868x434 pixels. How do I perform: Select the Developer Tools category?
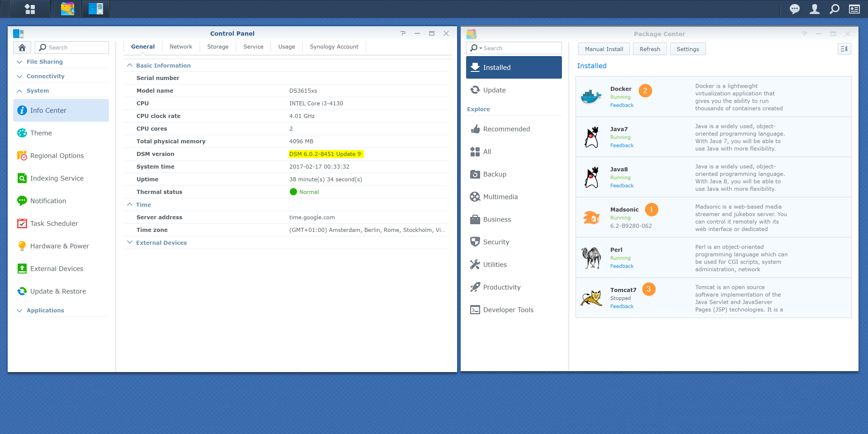[508, 310]
